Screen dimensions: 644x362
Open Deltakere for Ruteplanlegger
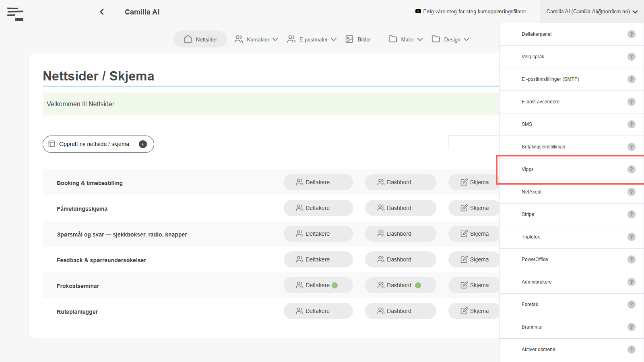318,311
